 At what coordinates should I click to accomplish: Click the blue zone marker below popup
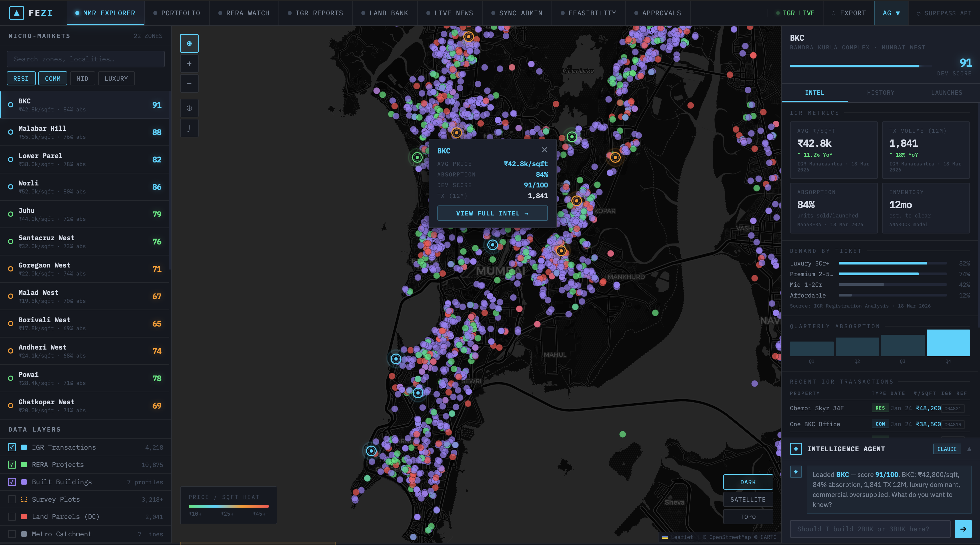[492, 245]
